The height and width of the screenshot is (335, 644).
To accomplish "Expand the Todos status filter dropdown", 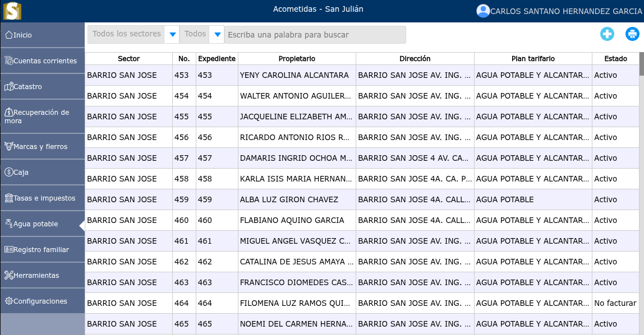I will pos(217,35).
